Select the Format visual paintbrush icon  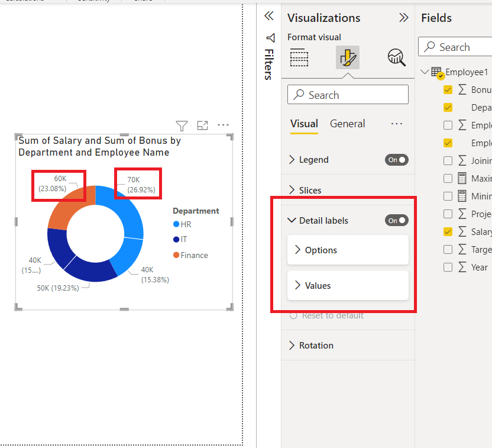click(x=348, y=57)
